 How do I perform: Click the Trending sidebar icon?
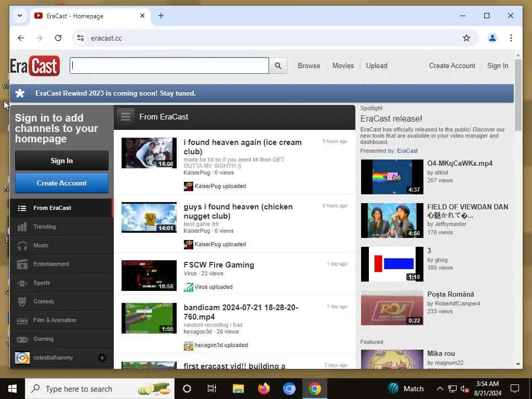[x=22, y=227]
